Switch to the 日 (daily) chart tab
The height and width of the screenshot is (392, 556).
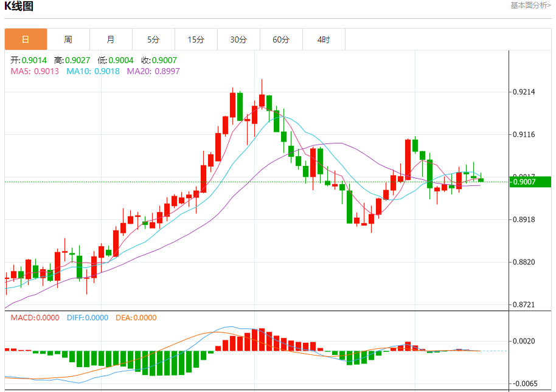26,40
